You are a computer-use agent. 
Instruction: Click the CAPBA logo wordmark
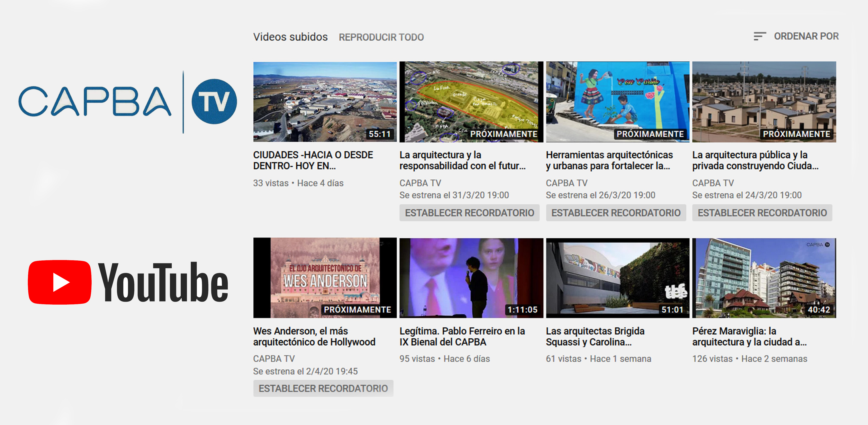tap(95, 101)
